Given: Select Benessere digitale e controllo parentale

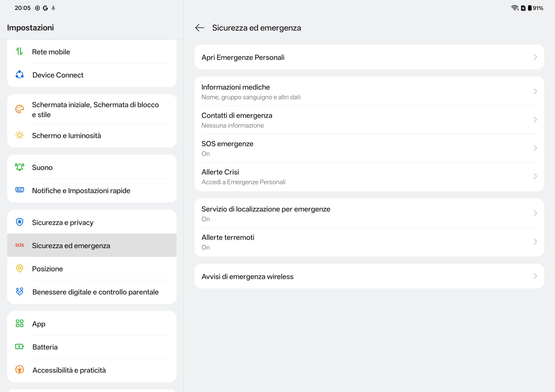Looking at the screenshot, I should (95, 292).
